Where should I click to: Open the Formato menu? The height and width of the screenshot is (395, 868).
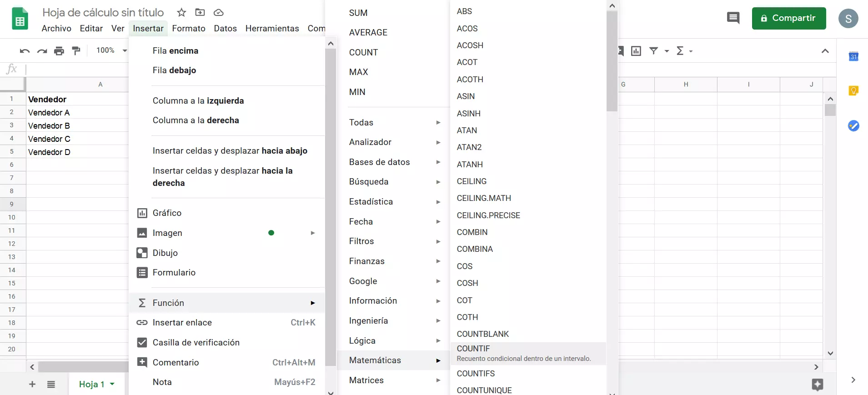(189, 28)
